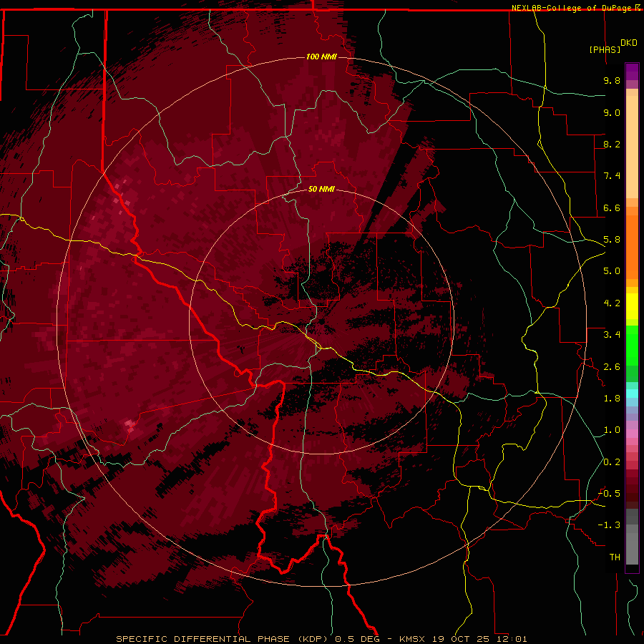Click the light peach swatch in color bar
The width and height of the screenshot is (644, 644).
click(632, 147)
